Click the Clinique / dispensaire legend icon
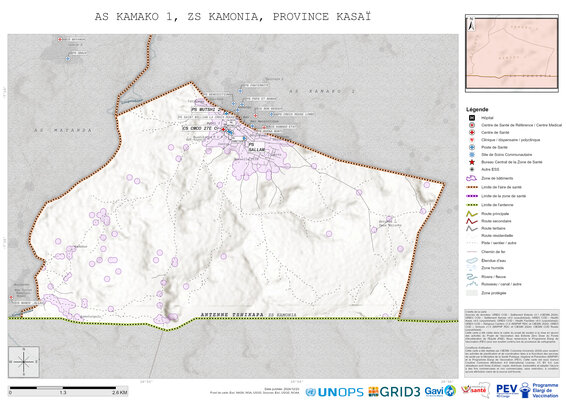The height and width of the screenshot is (400, 566). coord(472,140)
